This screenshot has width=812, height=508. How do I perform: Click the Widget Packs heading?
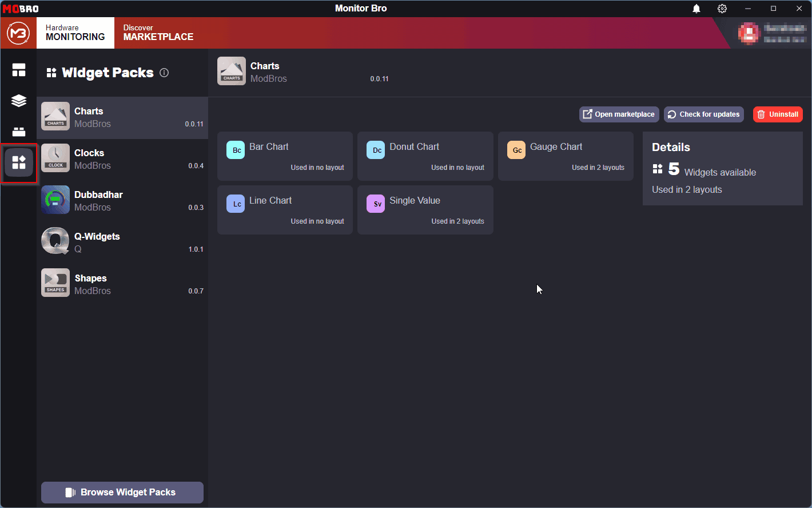click(108, 73)
